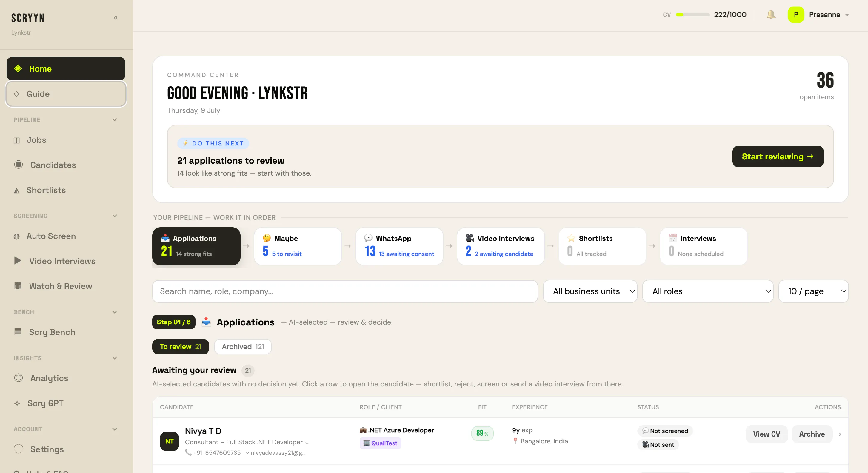Image resolution: width=868 pixels, height=473 pixels.
Task: Click the .NET Azure Developer role text
Action: pos(401,430)
